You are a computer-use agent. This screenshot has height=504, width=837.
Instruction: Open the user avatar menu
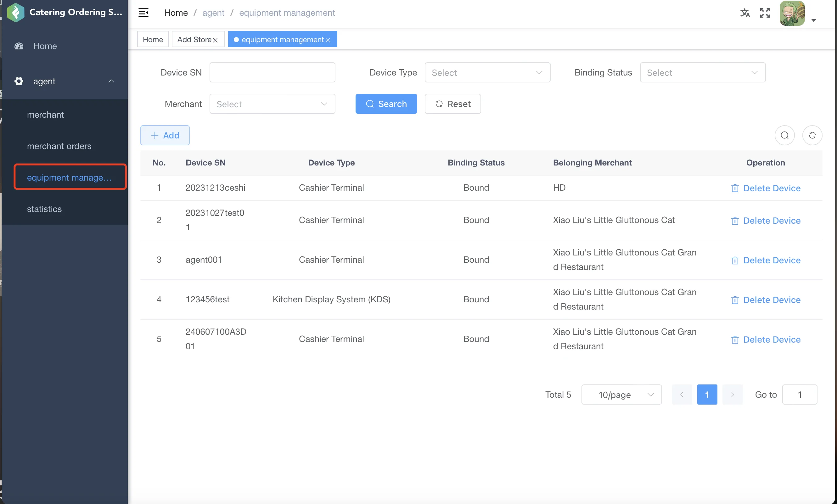792,13
